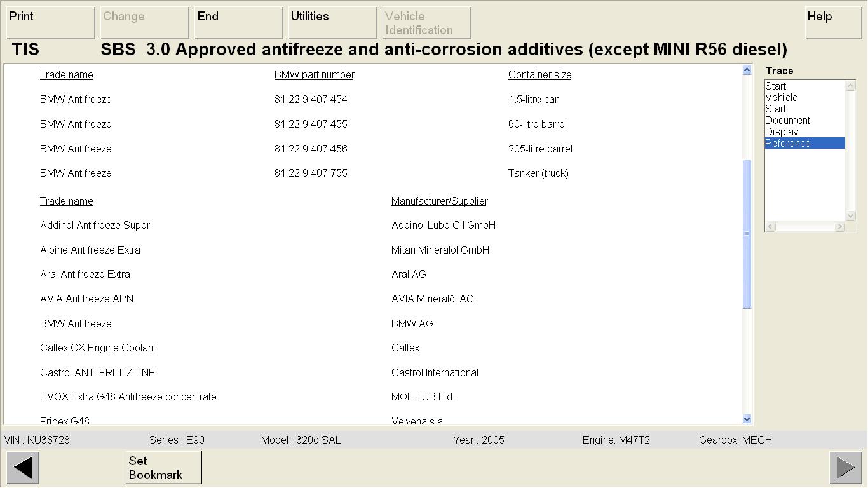This screenshot has height=488, width=868.
Task: Click the End button
Action: (x=238, y=23)
